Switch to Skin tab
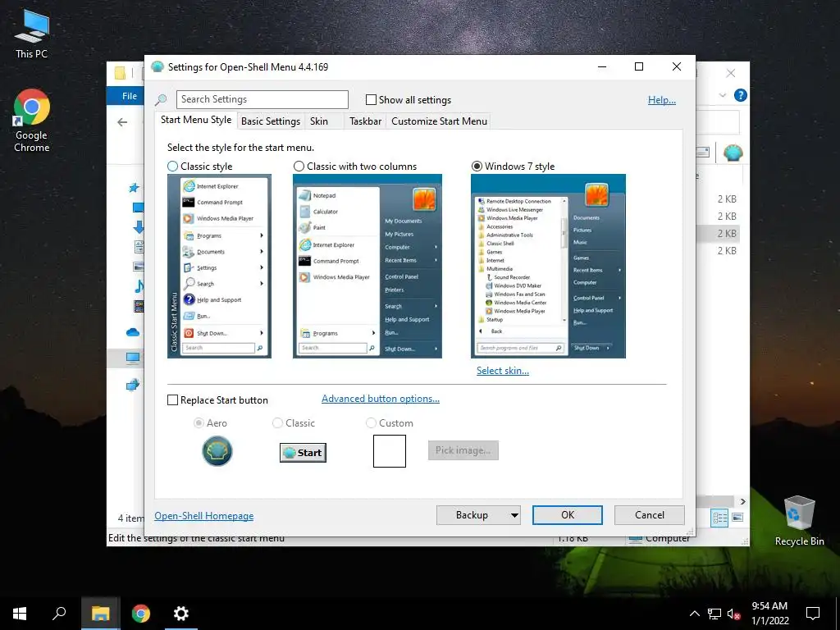 click(x=319, y=121)
